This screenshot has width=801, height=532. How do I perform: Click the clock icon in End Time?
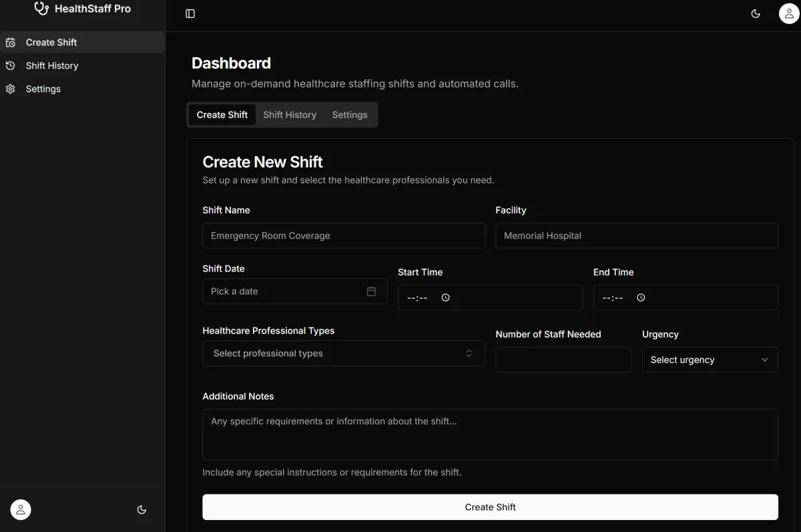click(641, 298)
